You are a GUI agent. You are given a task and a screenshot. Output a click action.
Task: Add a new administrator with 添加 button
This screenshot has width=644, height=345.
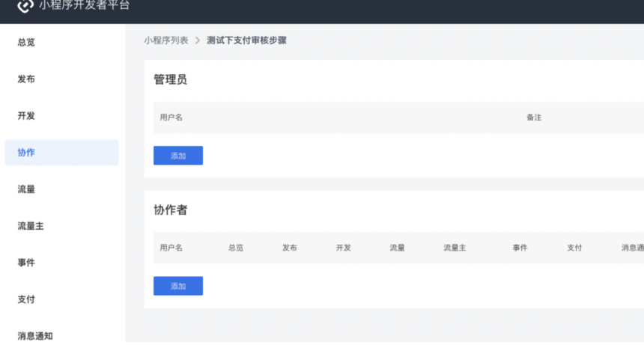tap(178, 156)
